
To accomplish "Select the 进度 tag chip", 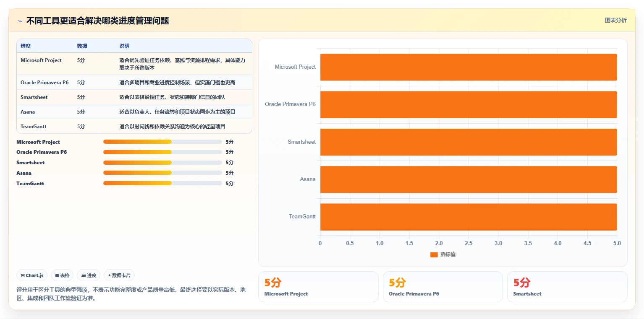I will 89,275.
